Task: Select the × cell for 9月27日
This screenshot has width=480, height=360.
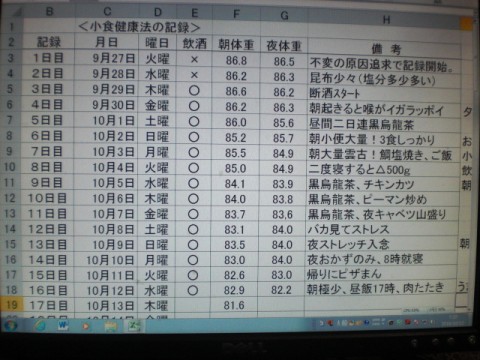Action: click(194, 60)
